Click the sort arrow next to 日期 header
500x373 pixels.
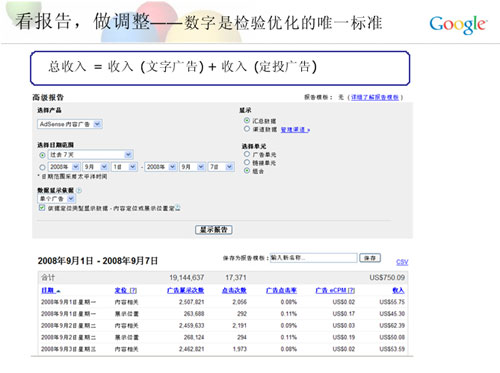pyautogui.click(x=58, y=291)
